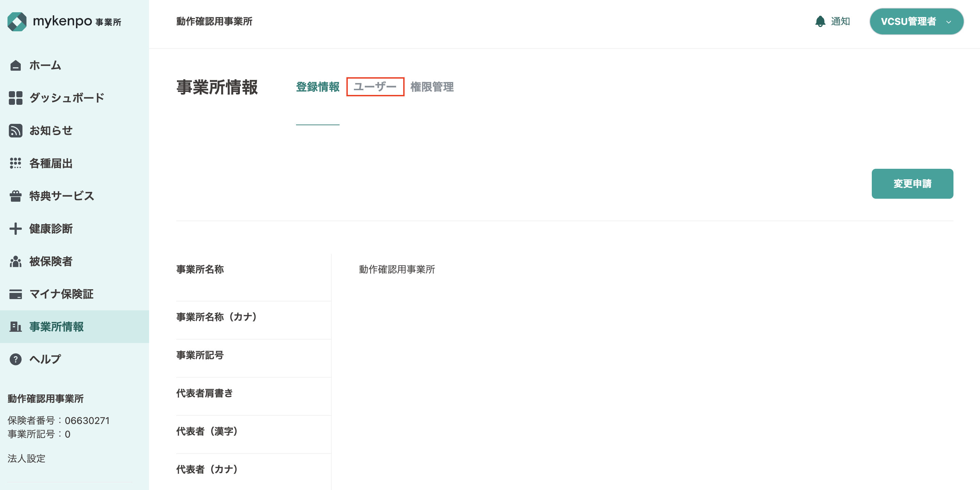
Task: Open the 被保険者 people icon
Action: point(16,261)
